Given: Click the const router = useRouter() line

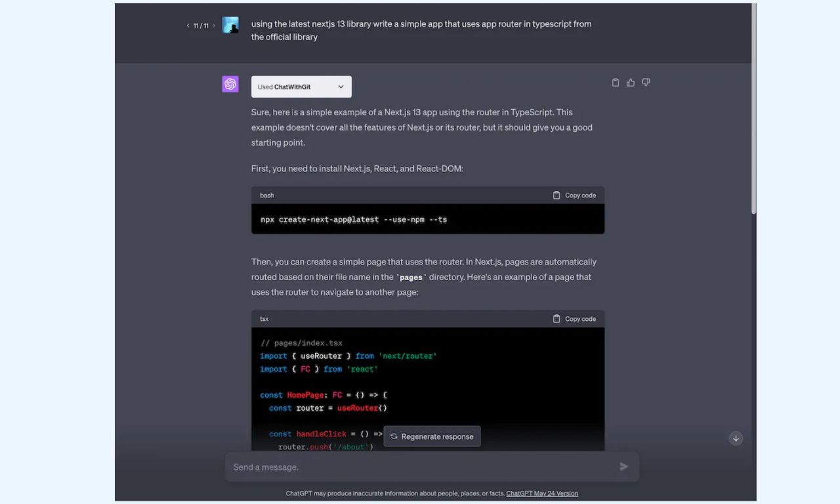Looking at the screenshot, I should pos(328,408).
